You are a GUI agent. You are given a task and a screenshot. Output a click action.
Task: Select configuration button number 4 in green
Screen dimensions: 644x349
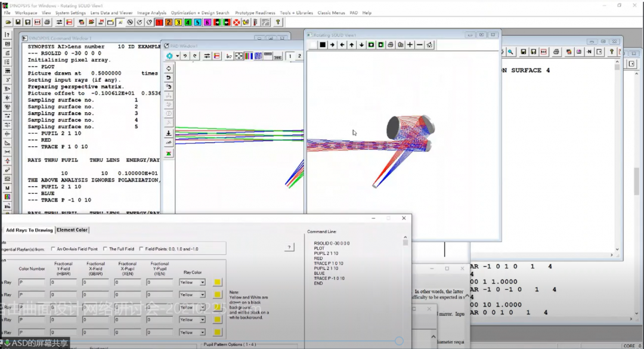tap(188, 22)
